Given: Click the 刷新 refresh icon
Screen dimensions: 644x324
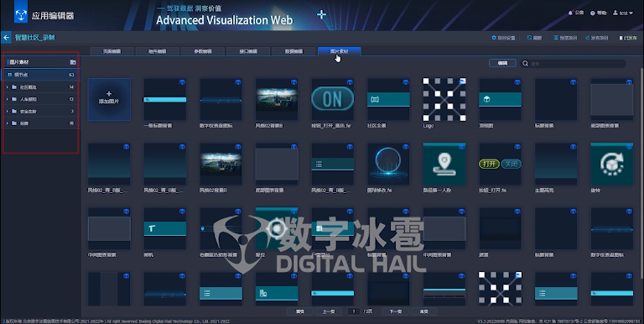Looking at the screenshot, I should (529, 38).
